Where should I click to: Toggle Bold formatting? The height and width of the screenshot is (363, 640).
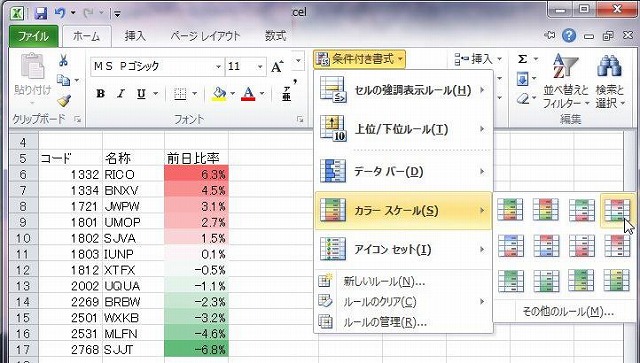100,94
